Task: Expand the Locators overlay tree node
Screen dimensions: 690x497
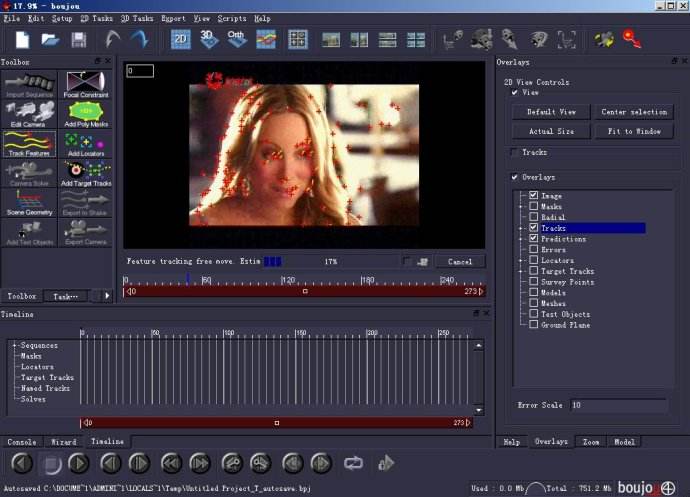Action: 521,260
